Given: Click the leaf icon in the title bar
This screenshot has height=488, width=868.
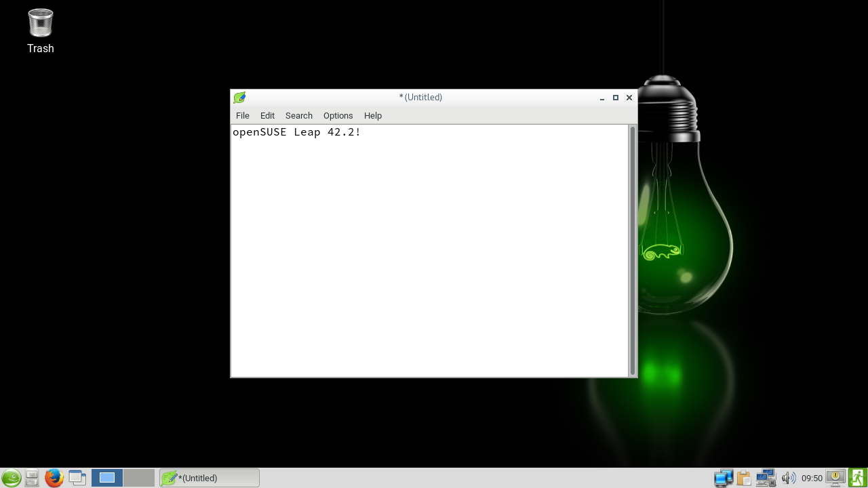Looking at the screenshot, I should tap(239, 98).
